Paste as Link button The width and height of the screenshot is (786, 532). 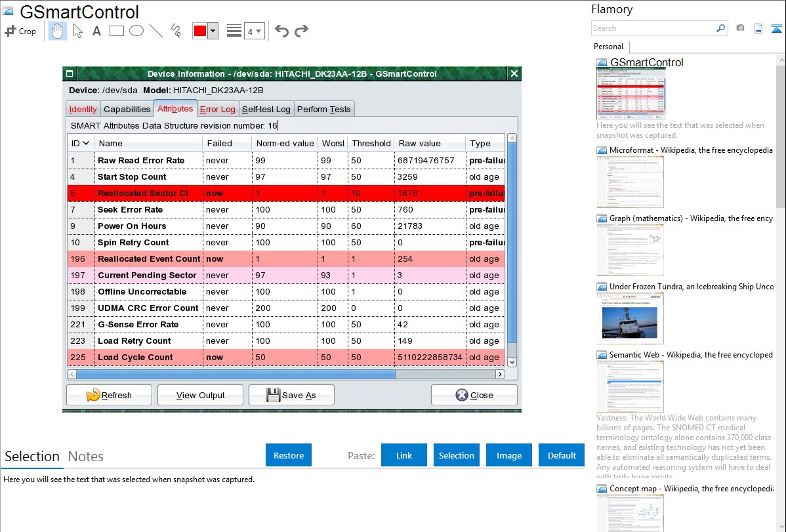404,455
